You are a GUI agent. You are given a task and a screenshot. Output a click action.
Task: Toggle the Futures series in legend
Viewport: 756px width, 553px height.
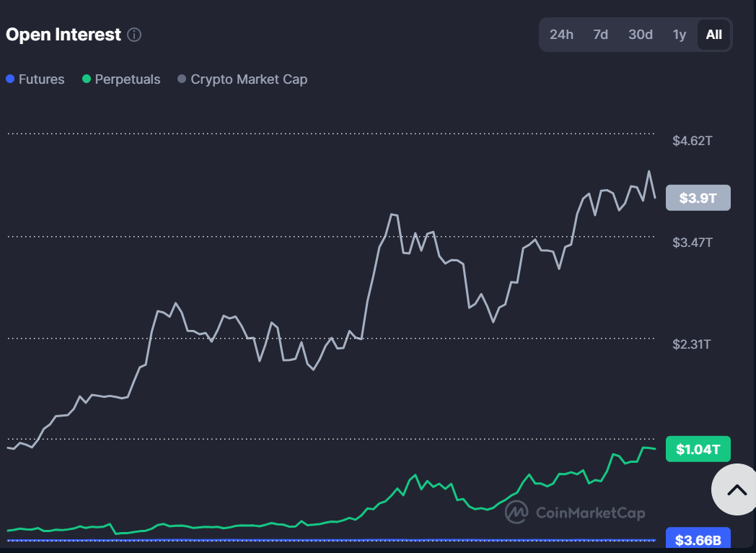[35, 79]
